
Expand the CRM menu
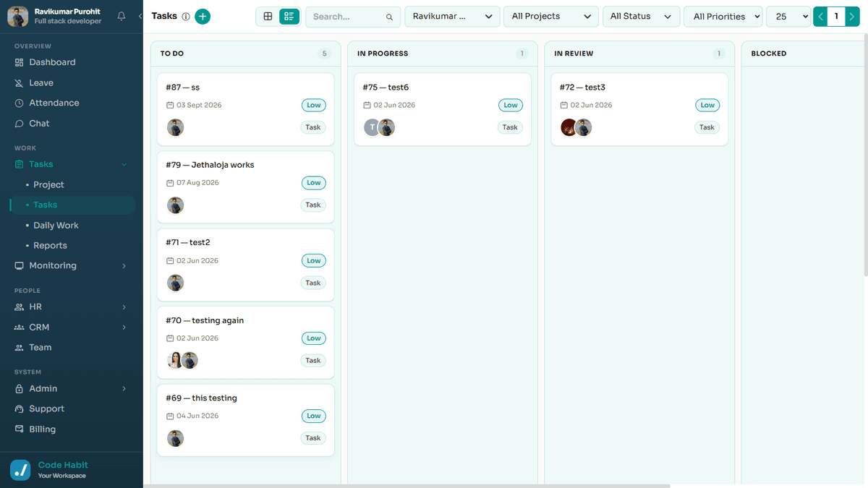click(124, 328)
